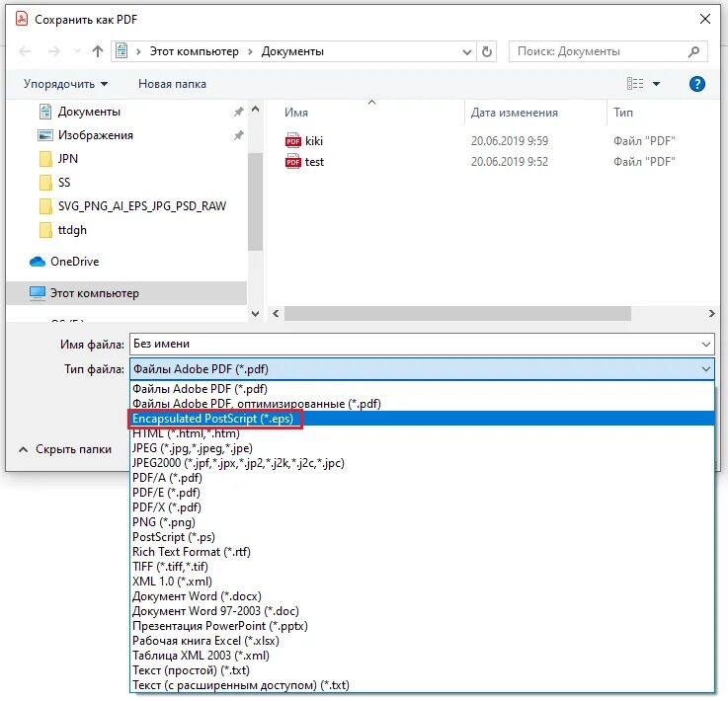This screenshot has width=728, height=701.
Task: Select Текст (простой) (*.txt) format
Action: tap(422, 670)
